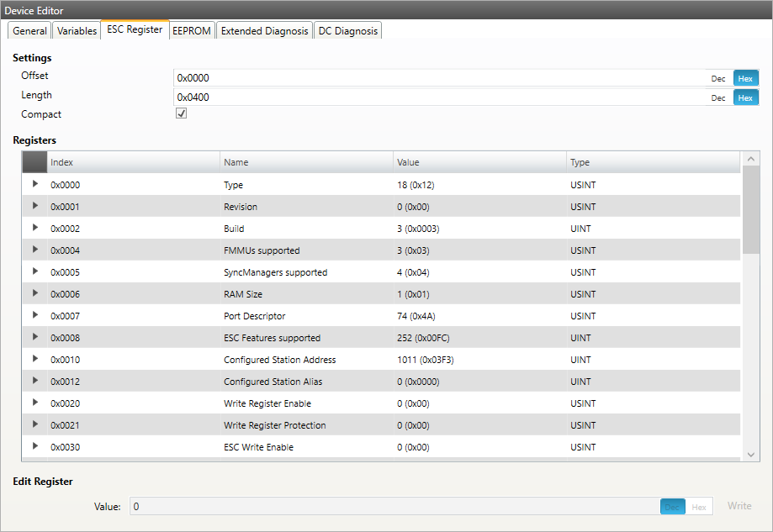
Task: Expand the Configured Station Address row
Action: (x=35, y=359)
